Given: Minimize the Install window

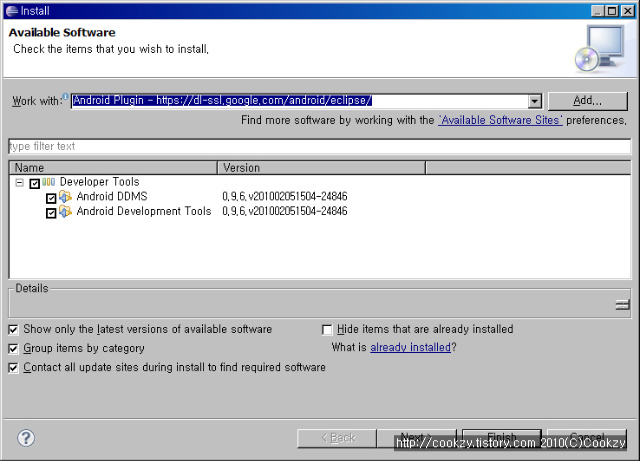Looking at the screenshot, I should point(598,11).
